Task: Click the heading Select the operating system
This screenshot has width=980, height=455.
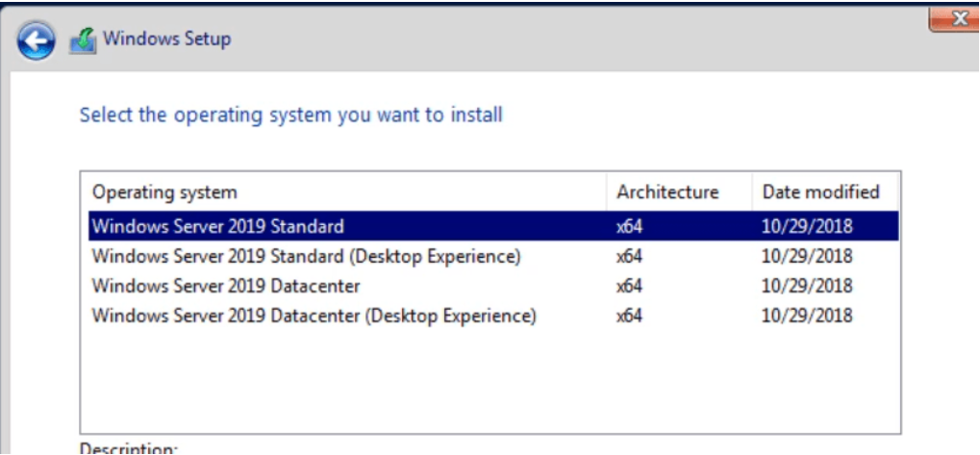Action: coord(291,115)
